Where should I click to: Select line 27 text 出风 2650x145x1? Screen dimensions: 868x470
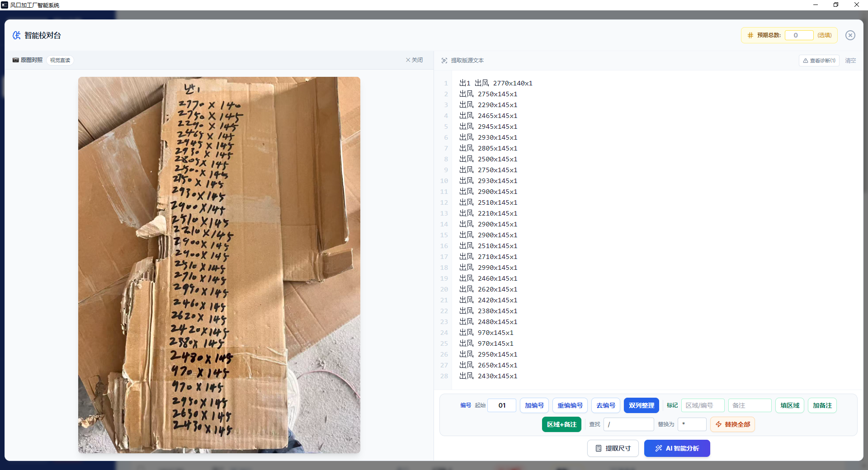488,365
